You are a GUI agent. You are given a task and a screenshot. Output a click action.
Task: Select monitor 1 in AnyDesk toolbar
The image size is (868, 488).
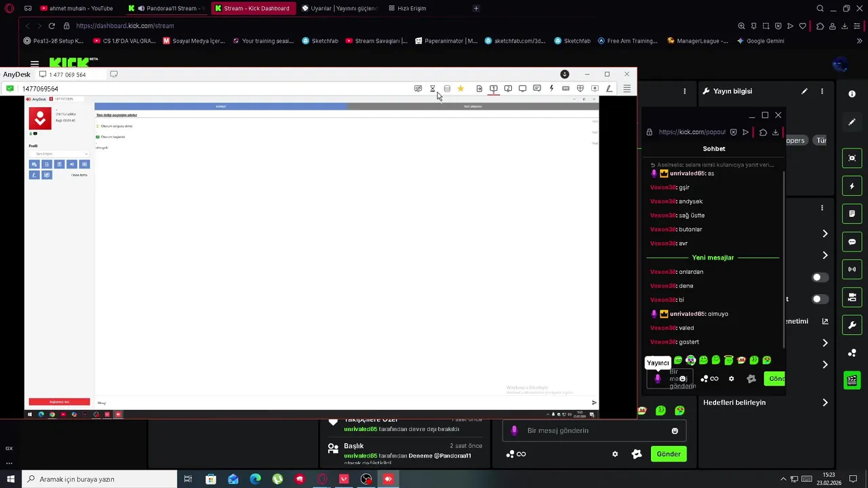tap(494, 89)
